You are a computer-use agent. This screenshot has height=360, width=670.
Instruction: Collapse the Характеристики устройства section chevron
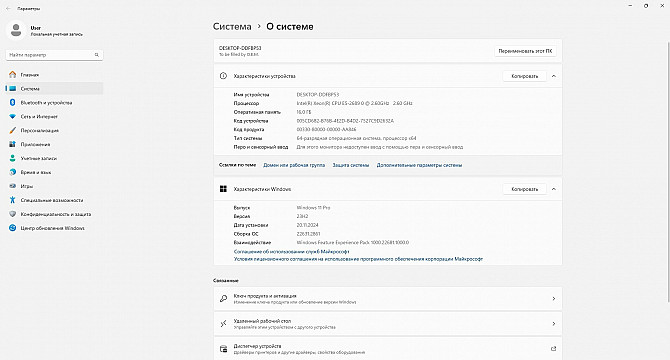pyautogui.click(x=554, y=76)
